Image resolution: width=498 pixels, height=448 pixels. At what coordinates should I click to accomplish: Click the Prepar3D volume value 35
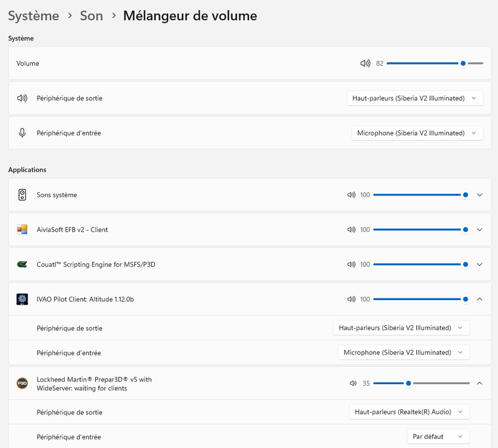tap(366, 383)
